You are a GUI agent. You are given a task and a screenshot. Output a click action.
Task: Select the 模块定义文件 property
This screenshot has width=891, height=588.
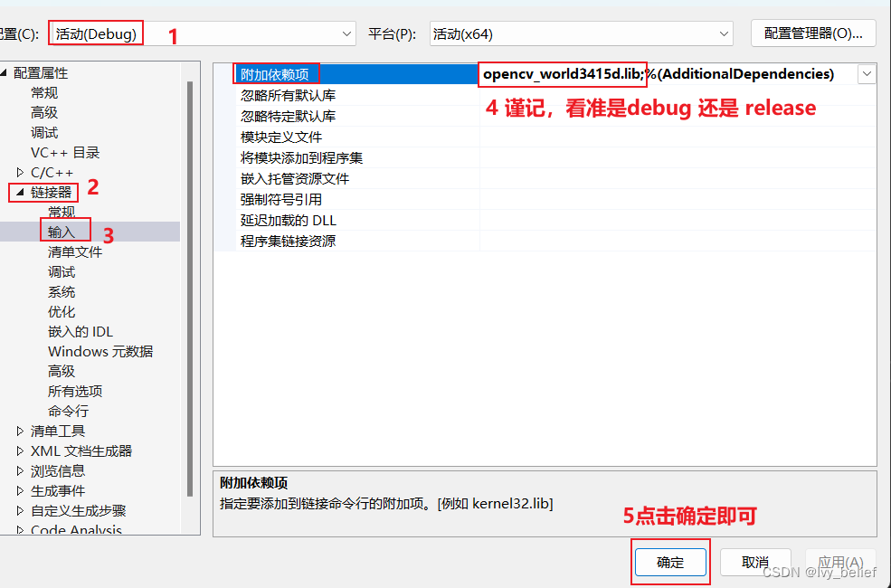click(x=281, y=137)
